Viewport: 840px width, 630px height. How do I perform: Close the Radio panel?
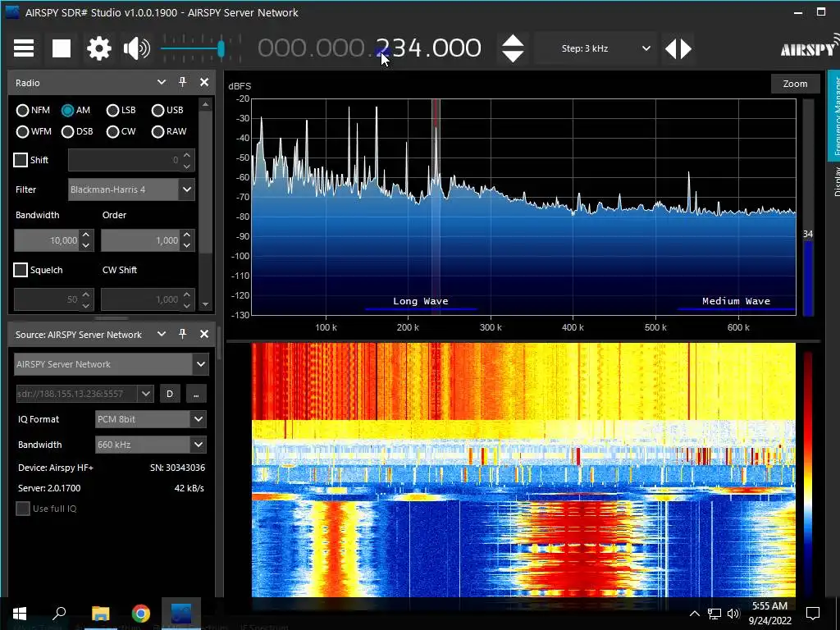(204, 82)
